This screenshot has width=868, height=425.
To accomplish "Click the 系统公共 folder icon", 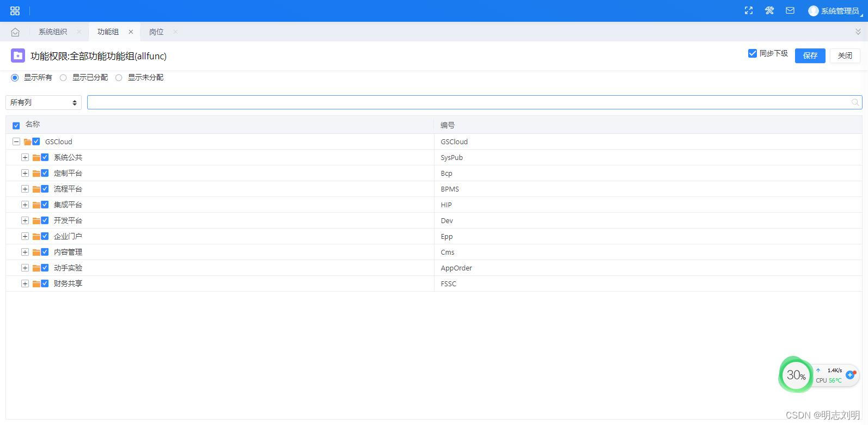I will click(x=36, y=158).
